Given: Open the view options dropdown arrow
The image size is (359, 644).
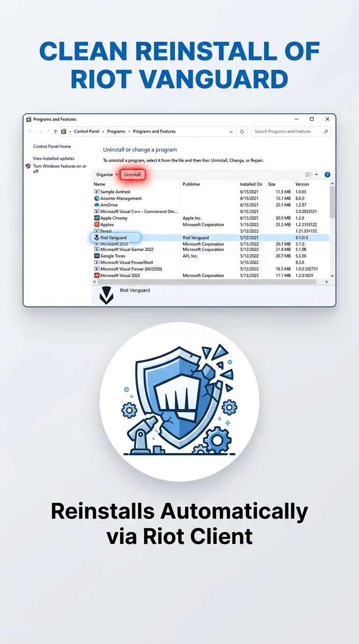Looking at the screenshot, I should click(x=316, y=175).
